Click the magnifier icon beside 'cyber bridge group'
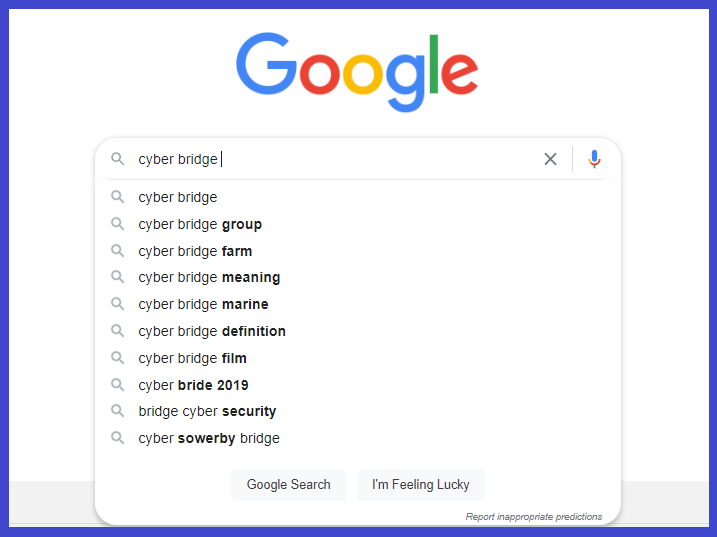The width and height of the screenshot is (717, 537). [118, 224]
